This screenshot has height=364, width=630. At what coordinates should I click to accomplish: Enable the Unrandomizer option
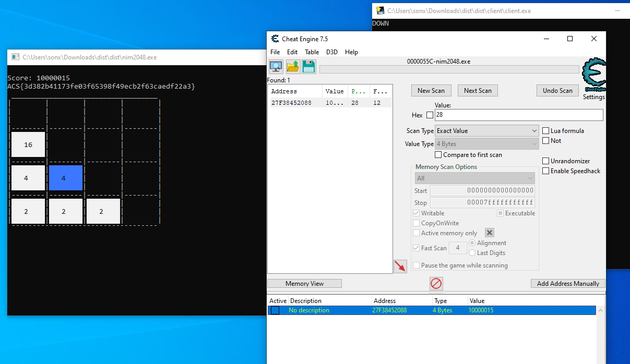(x=546, y=161)
